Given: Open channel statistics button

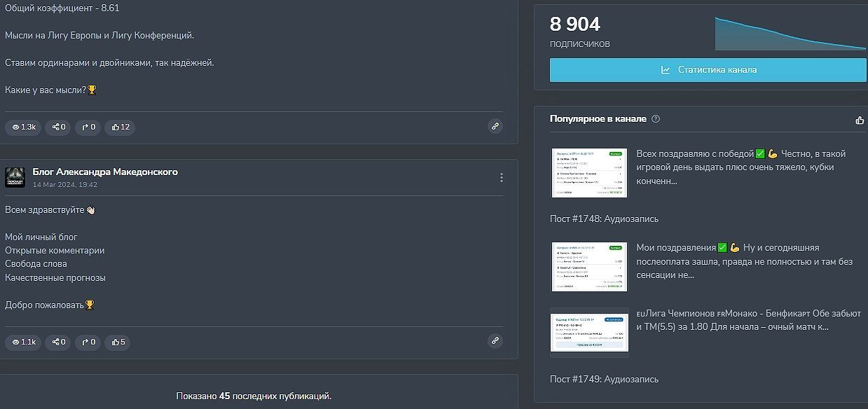Looking at the screenshot, I should click(708, 70).
